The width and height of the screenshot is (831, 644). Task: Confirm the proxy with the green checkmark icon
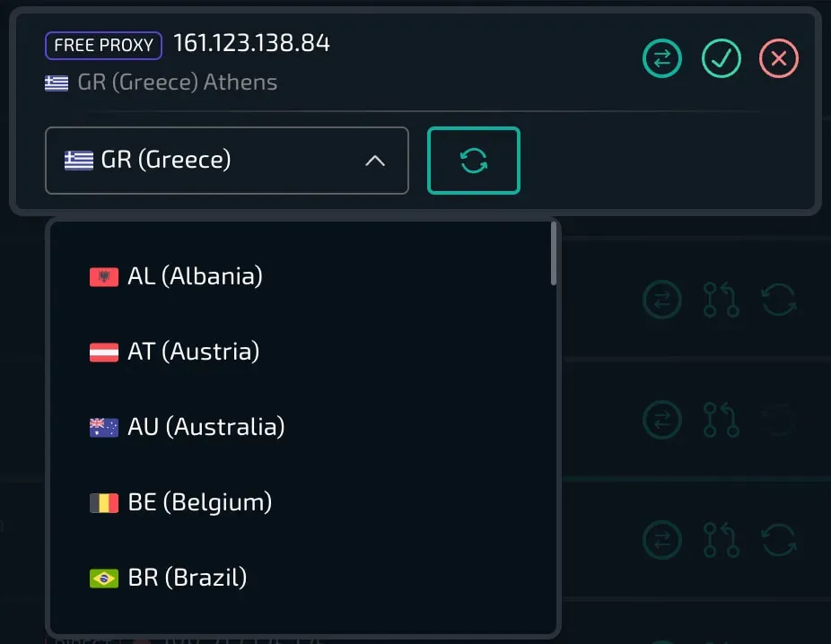pos(721,59)
